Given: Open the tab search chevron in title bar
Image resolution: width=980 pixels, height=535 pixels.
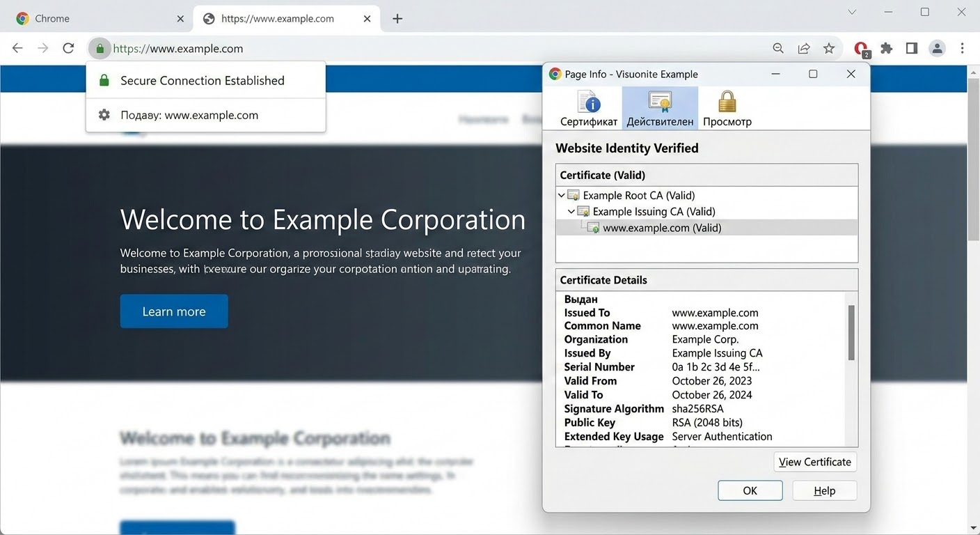Looking at the screenshot, I should pyautogui.click(x=851, y=12).
